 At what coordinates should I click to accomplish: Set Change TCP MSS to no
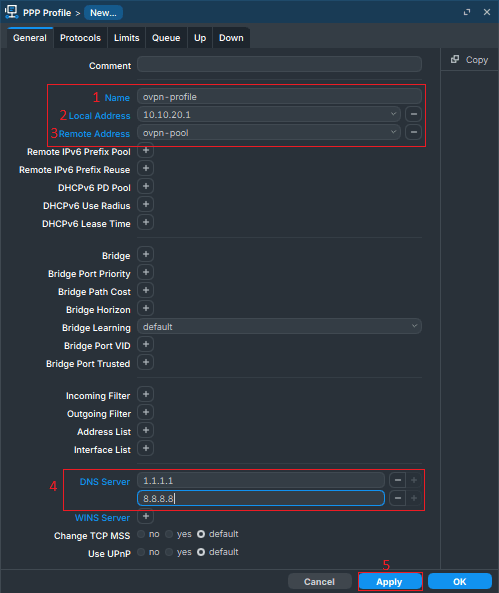click(141, 534)
